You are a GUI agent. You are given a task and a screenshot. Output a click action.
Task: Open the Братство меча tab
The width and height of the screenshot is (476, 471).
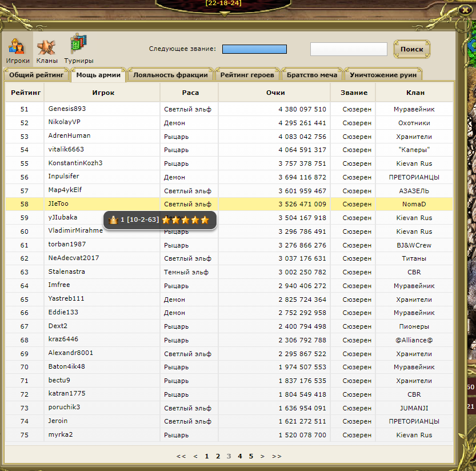313,75
